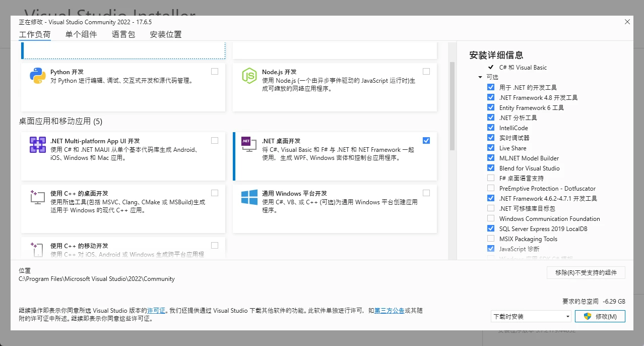Image resolution: width=644 pixels, height=346 pixels.
Task: Uncheck JavaScript 诊断 component
Action: pyautogui.click(x=491, y=249)
